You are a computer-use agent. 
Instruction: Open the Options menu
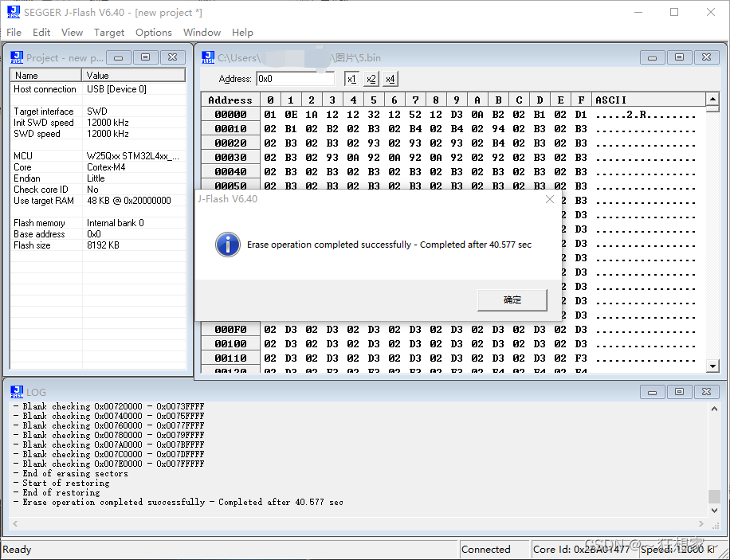click(154, 33)
